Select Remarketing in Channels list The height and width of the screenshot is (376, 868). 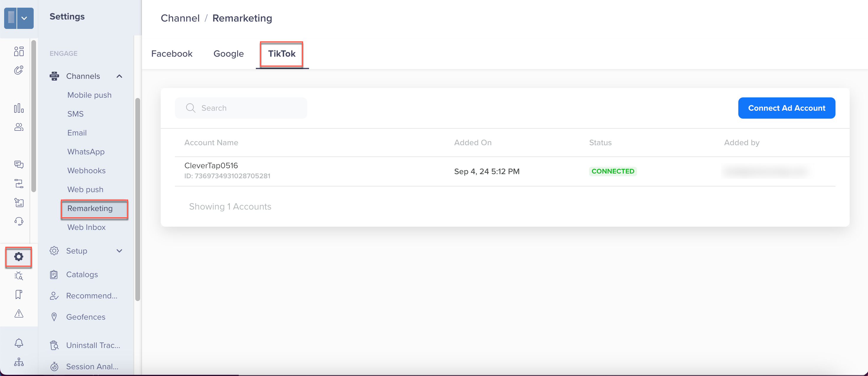[x=94, y=209]
